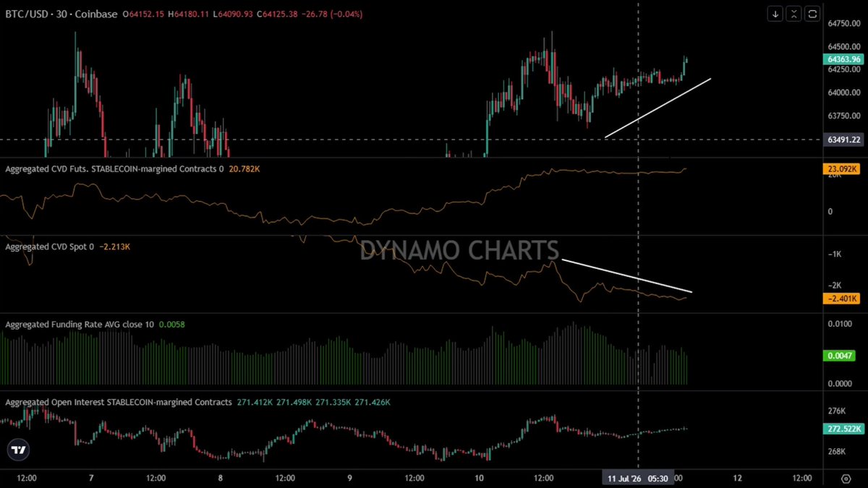Open the TradingView logo link
The height and width of the screenshot is (488, 868).
tap(20, 449)
